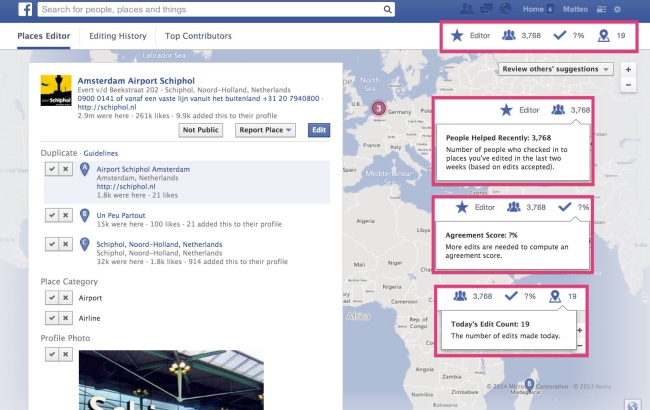Viewport: 650px width, 410px height.
Task: Click the "Evert v/d Beekstraat 202" address text
Action: point(118,90)
